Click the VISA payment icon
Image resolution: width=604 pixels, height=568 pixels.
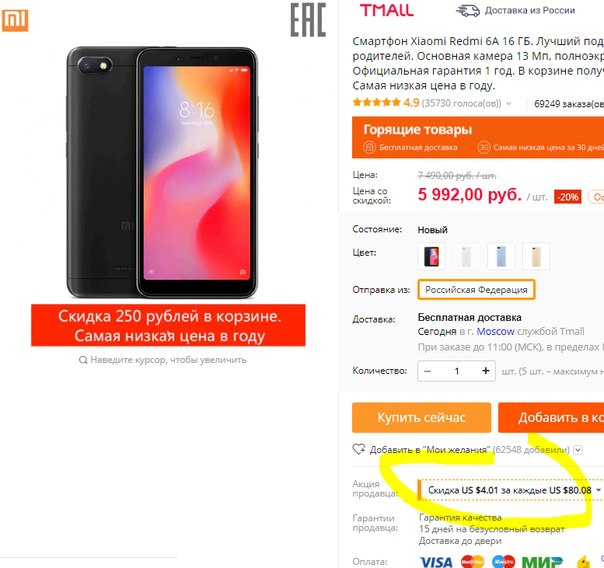click(x=436, y=562)
